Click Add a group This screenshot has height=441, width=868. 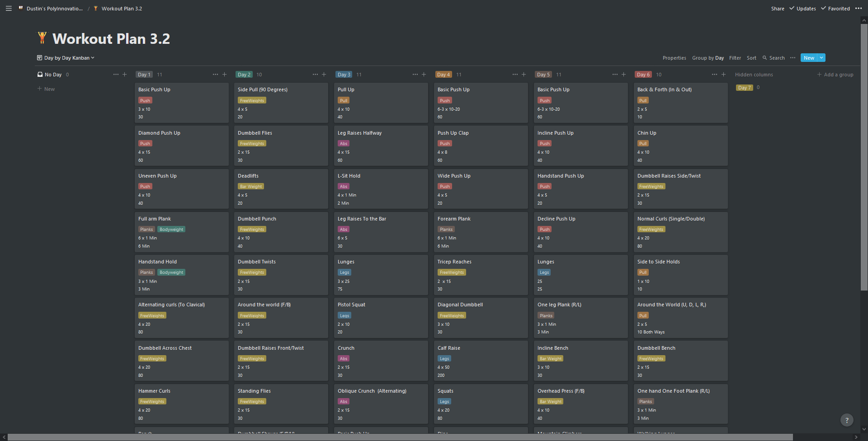click(x=835, y=75)
